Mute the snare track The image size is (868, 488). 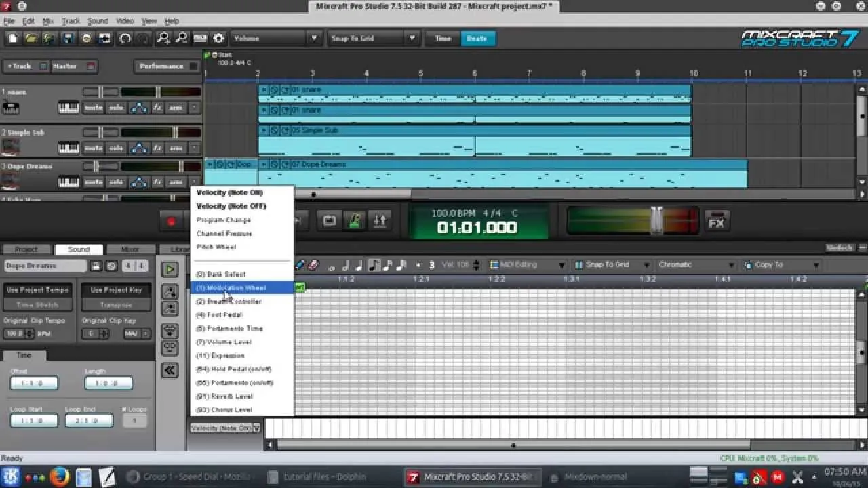click(x=94, y=108)
